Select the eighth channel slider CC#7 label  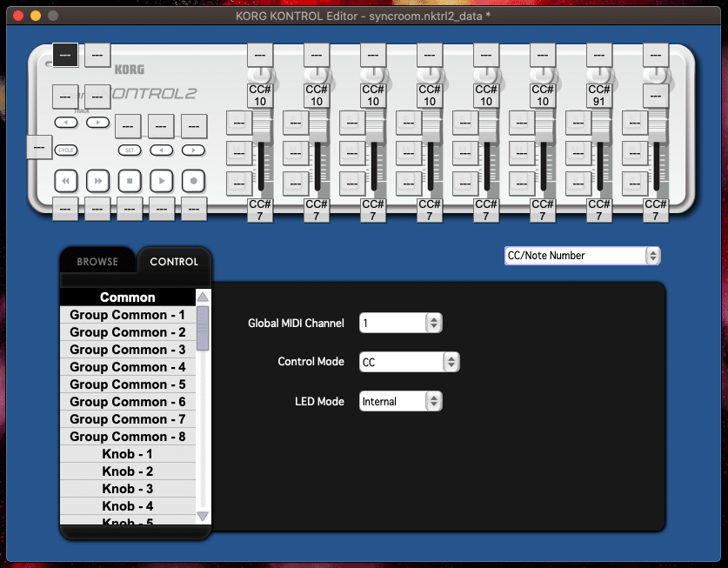coord(656,210)
